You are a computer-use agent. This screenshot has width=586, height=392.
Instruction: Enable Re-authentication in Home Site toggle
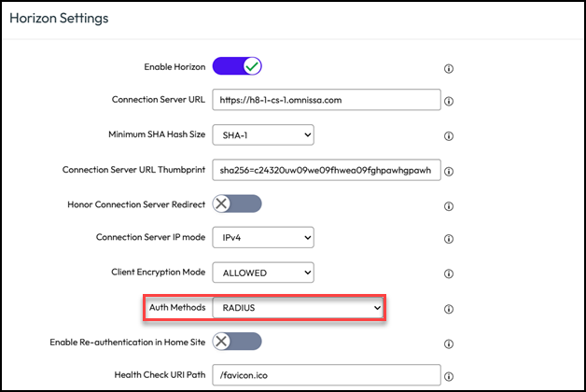[x=237, y=342]
